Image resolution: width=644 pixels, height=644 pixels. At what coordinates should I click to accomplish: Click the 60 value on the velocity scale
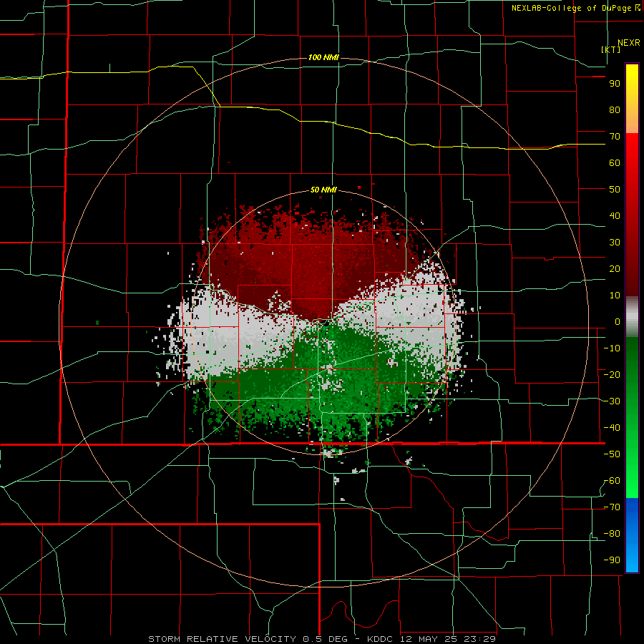(x=615, y=163)
